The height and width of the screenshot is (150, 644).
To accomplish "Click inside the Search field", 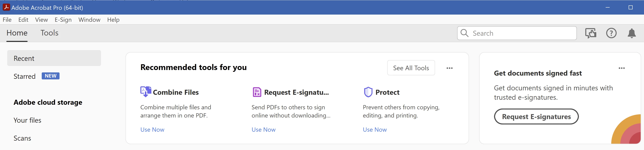I will [523, 33].
